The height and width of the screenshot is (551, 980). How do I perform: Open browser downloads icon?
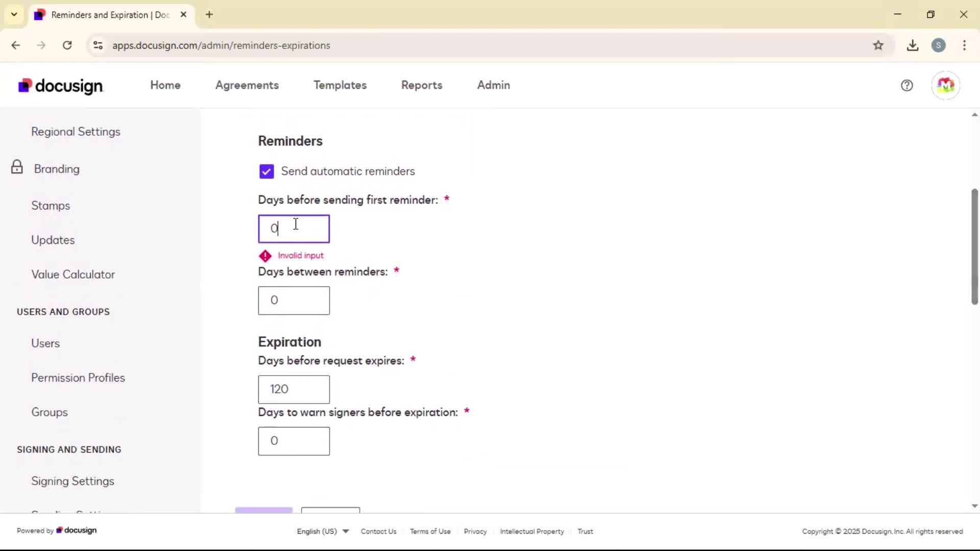913,45
